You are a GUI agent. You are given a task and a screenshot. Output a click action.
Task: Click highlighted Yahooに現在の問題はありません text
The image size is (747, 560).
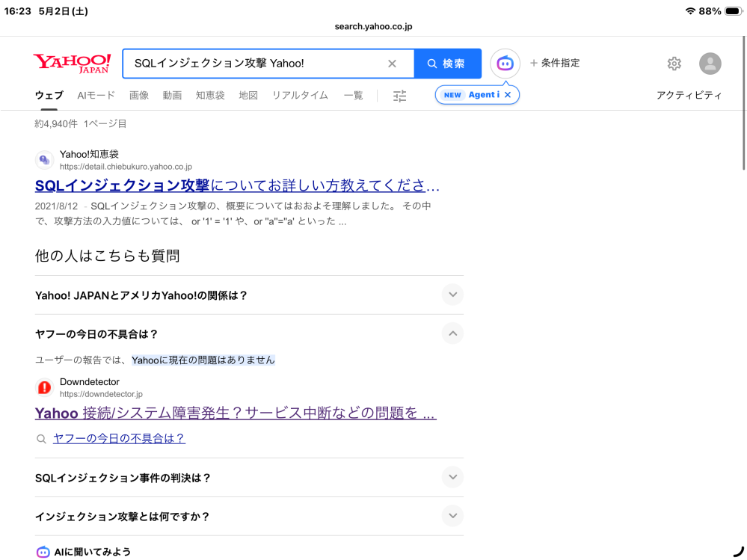(203, 360)
